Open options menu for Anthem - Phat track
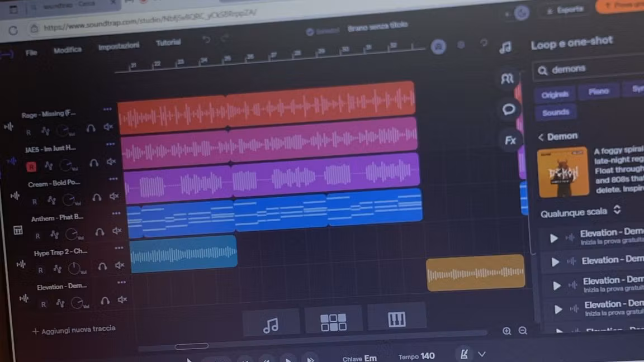 (x=116, y=213)
